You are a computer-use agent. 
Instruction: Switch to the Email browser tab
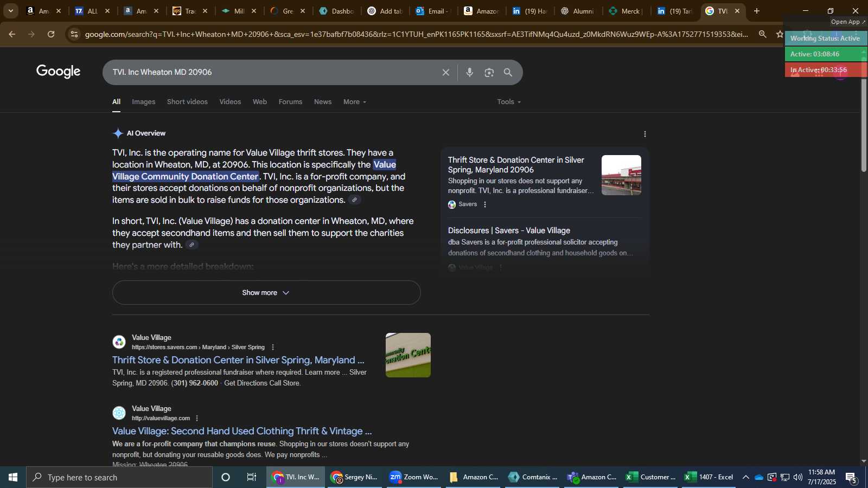pos(433,11)
